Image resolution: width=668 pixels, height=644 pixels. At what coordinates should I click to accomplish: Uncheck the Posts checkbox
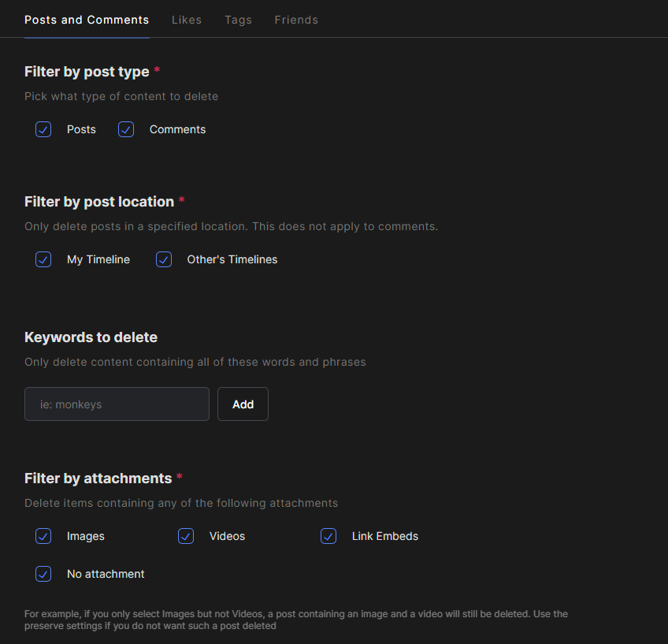point(43,129)
